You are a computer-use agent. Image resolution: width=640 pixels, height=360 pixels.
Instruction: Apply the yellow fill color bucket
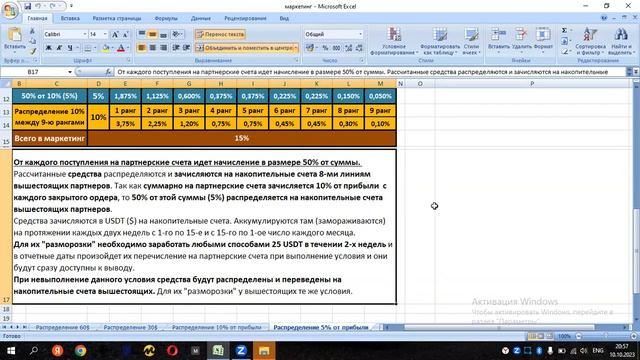(106, 48)
